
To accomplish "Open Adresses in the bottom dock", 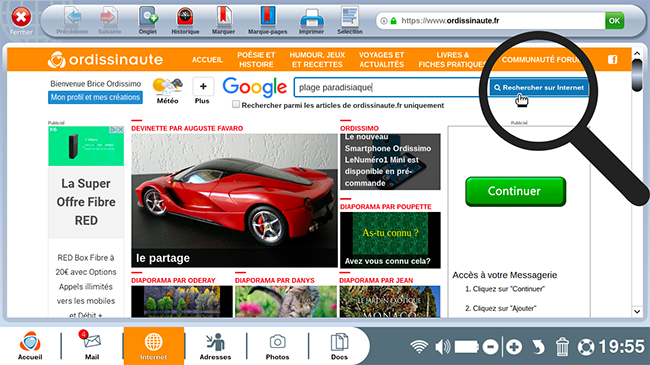I will point(215,346).
